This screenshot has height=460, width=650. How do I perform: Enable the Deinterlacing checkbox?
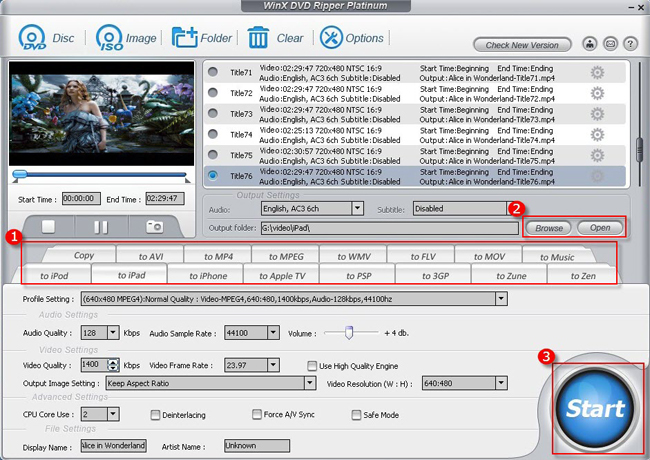click(x=155, y=415)
